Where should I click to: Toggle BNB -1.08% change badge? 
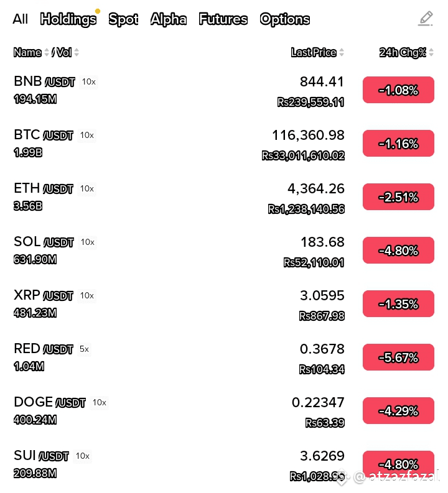[x=398, y=90]
